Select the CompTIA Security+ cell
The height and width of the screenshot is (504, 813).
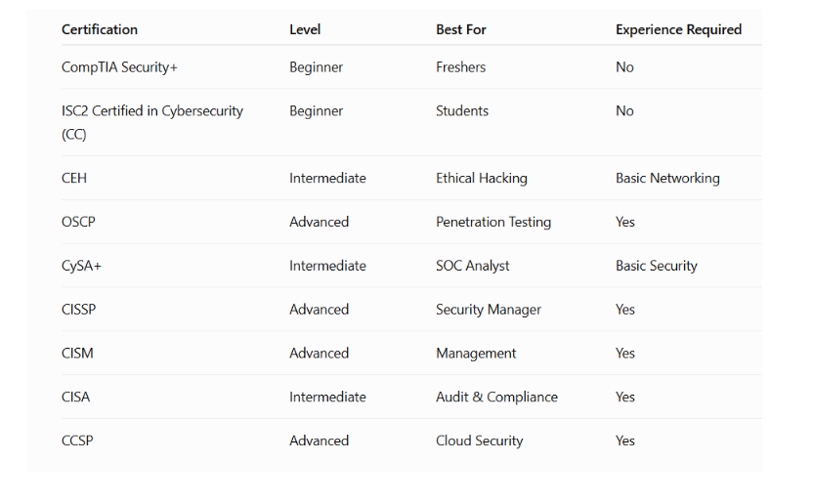tap(119, 67)
